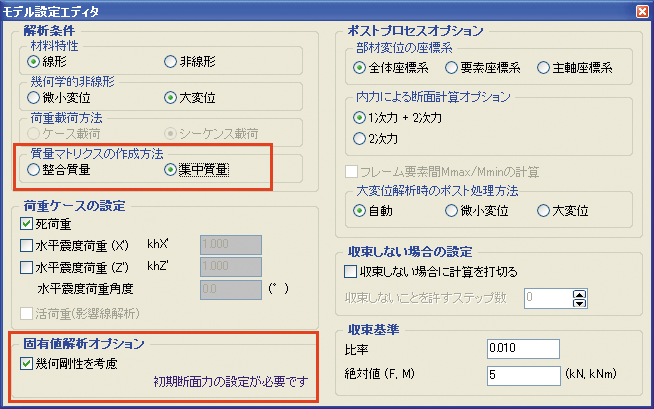The width and height of the screenshot is (654, 409).
Task: Click the フレーム要素間Mmax/Mminの計算 checkbox
Action: click(351, 171)
